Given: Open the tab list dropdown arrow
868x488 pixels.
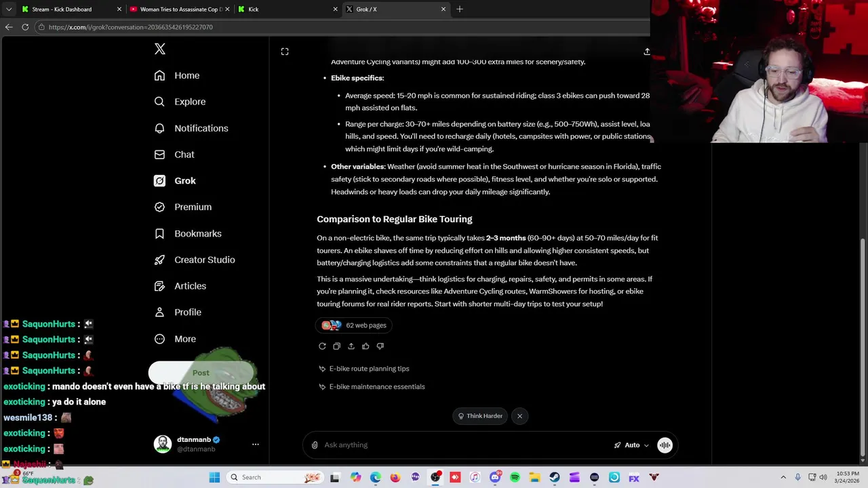Looking at the screenshot, I should click(x=9, y=9).
